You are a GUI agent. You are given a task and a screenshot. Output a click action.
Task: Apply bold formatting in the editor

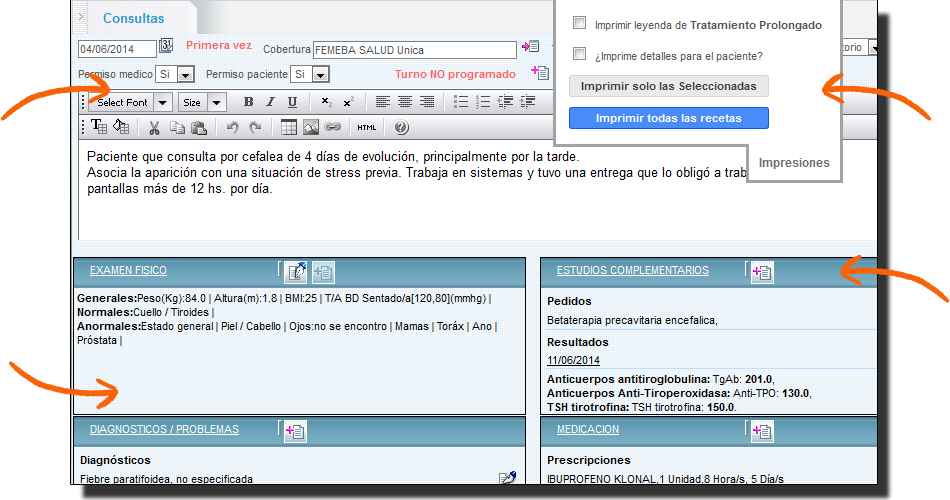coord(248,102)
